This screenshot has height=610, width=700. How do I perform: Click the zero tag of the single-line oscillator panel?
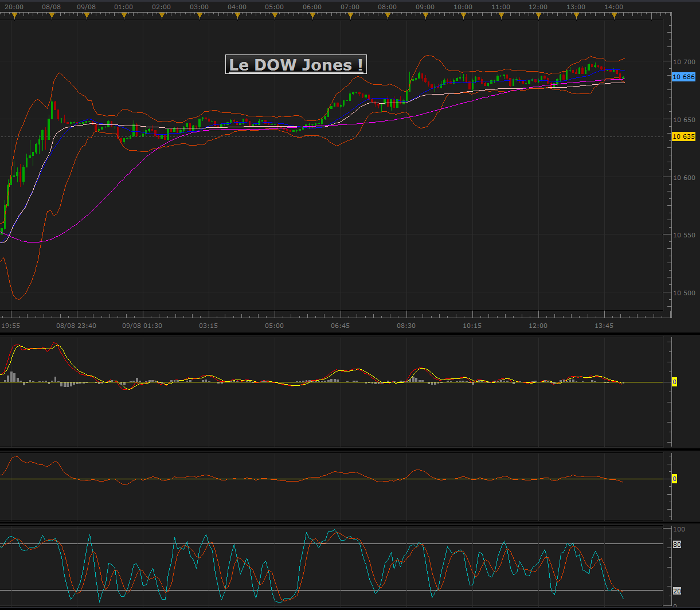click(674, 479)
